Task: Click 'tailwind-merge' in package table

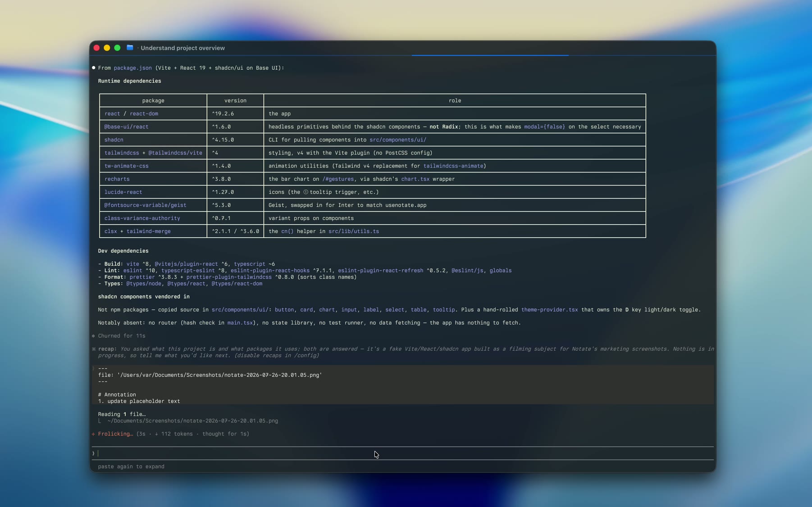Action: tap(148, 231)
